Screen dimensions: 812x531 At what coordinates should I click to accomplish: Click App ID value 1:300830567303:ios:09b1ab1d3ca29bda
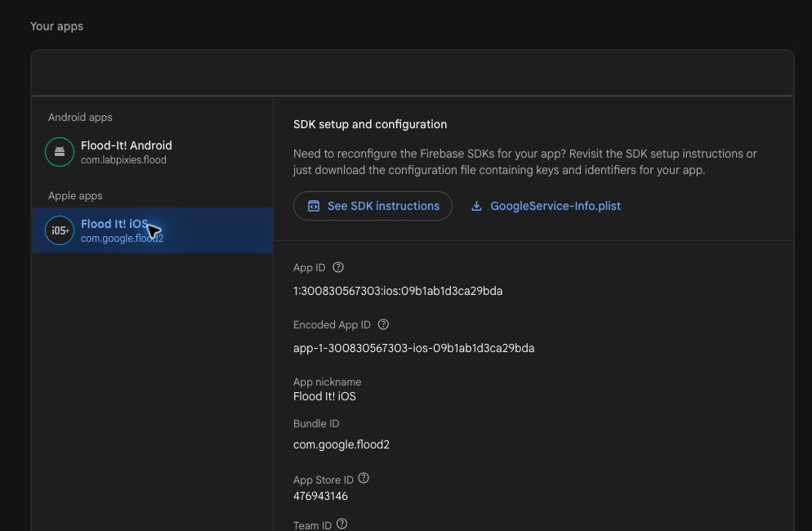398,291
